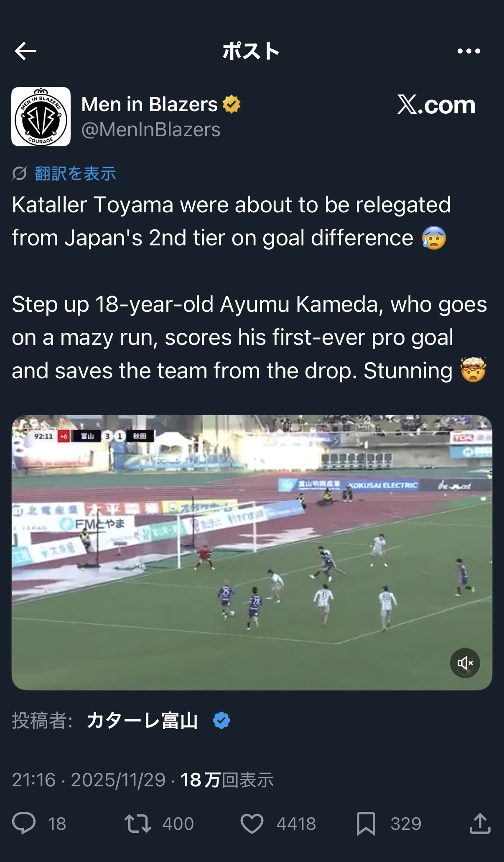Bookmark this post
Screen dimensions: 504x862
366,824
